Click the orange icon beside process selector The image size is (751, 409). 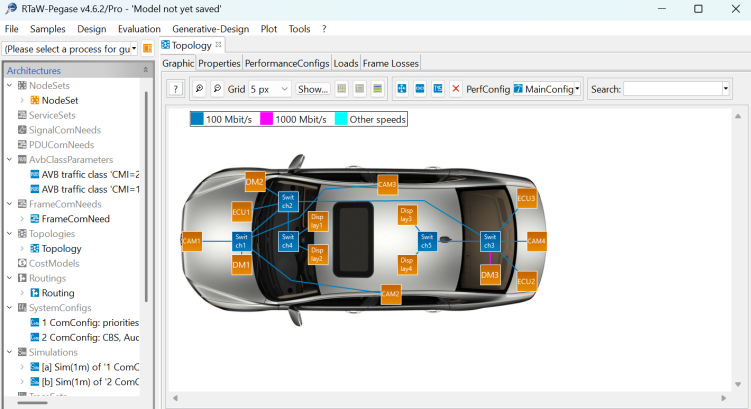point(147,47)
